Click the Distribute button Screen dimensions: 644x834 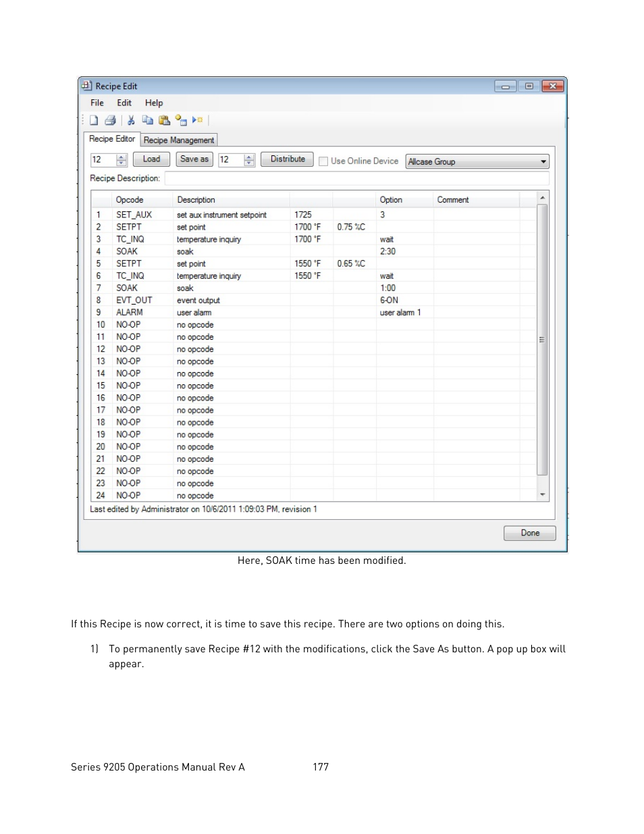[288, 159]
